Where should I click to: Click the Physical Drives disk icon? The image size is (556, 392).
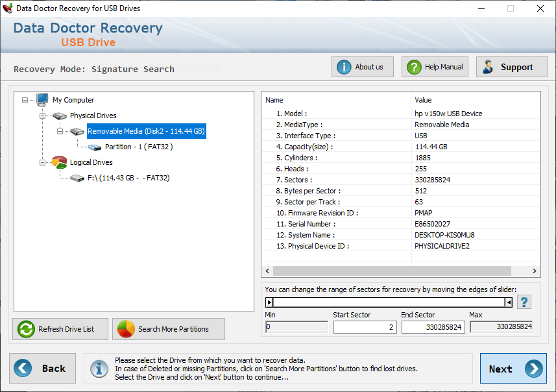pyautogui.click(x=60, y=116)
